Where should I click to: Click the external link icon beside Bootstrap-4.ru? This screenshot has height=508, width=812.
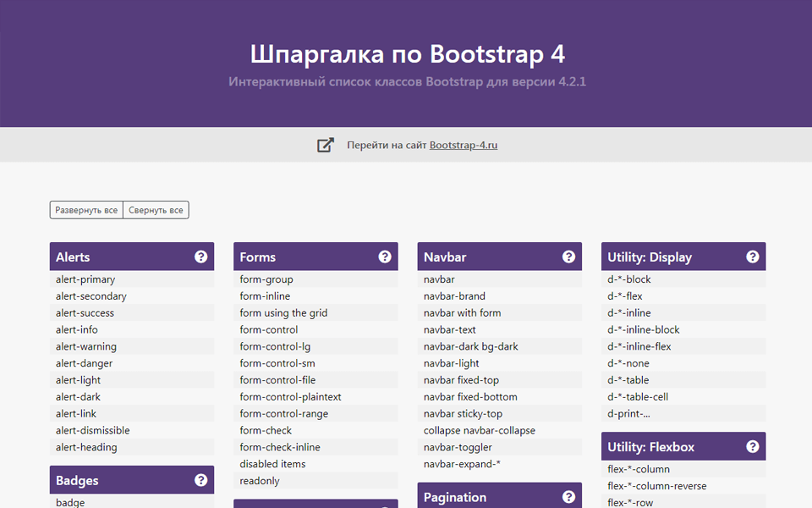[325, 145]
